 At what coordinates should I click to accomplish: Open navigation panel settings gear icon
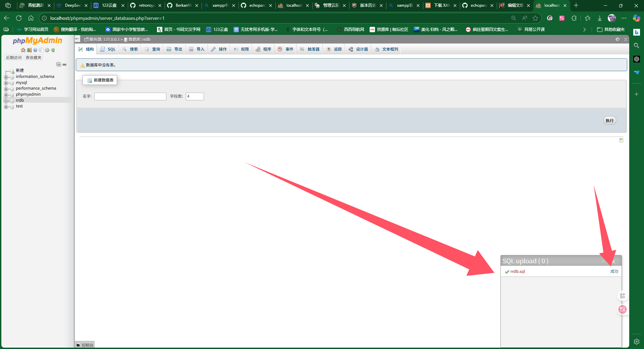pyautogui.click(x=47, y=50)
